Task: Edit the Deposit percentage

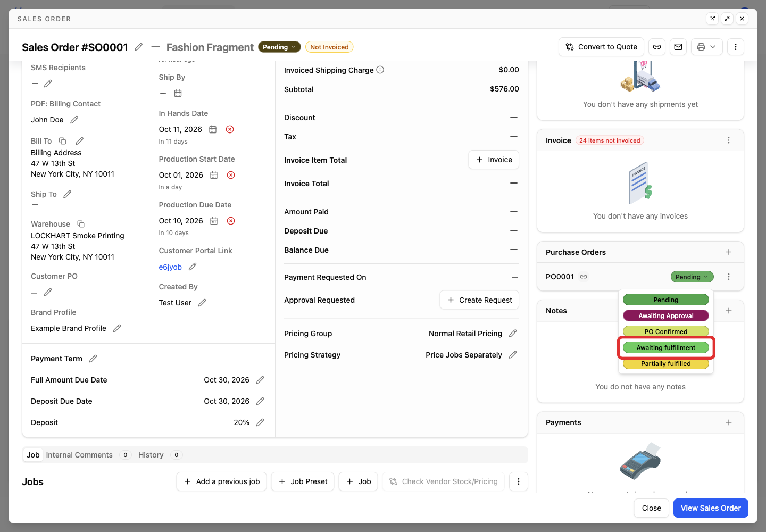Action: point(260,422)
